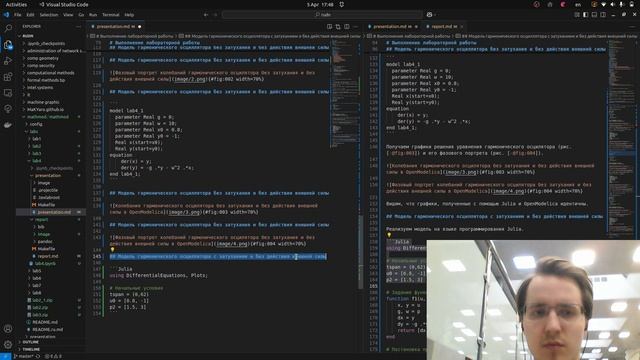Split the left editor with split icon
Screen dimensions: 640x360
coord(347,27)
